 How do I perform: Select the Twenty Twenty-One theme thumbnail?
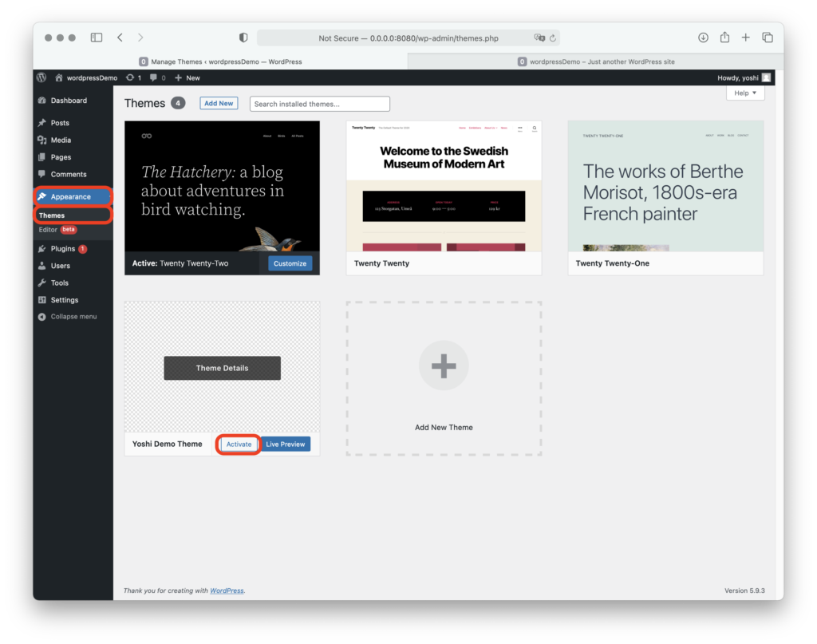666,187
